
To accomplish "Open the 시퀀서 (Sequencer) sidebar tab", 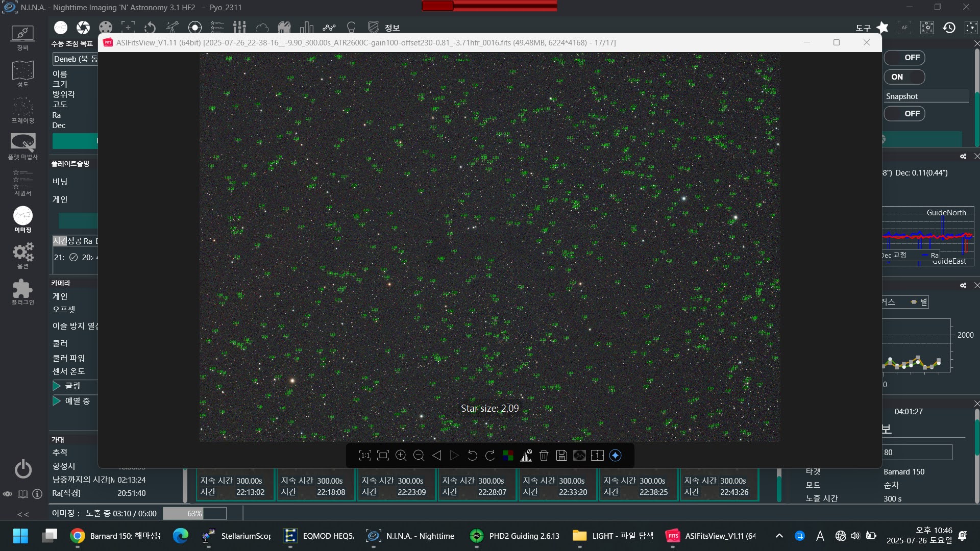I will click(x=22, y=183).
